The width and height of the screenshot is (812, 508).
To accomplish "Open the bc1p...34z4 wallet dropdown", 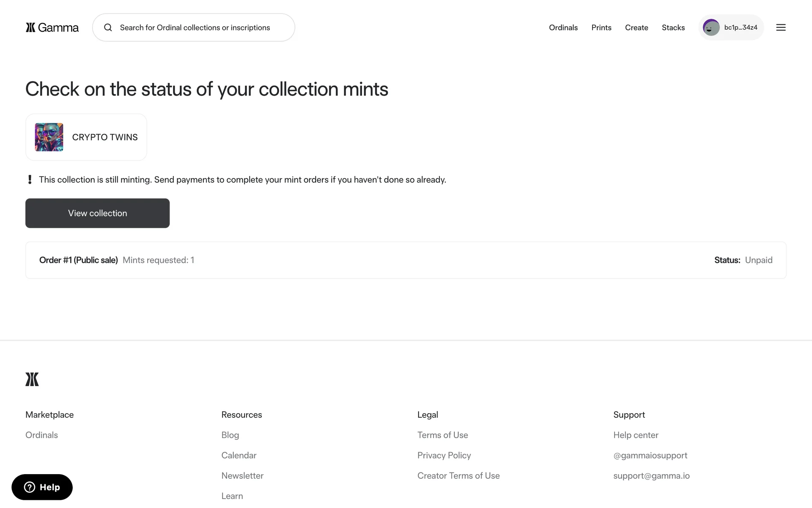I will pos(740,28).
